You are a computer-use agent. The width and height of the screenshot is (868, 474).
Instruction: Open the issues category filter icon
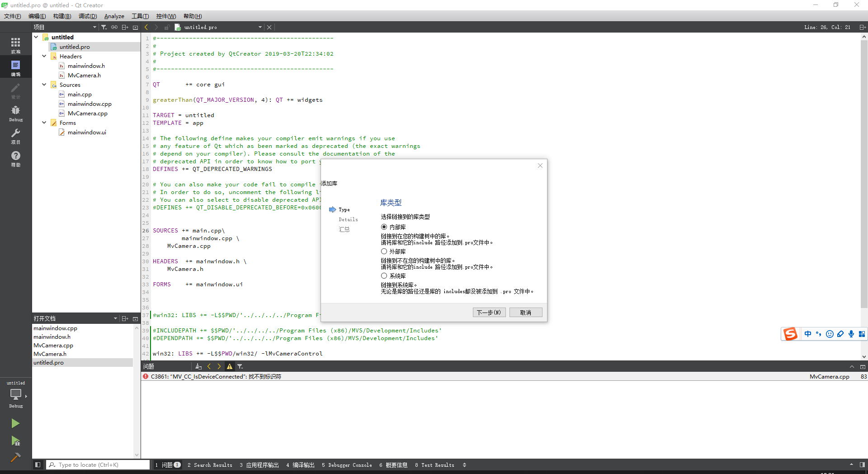click(x=240, y=366)
